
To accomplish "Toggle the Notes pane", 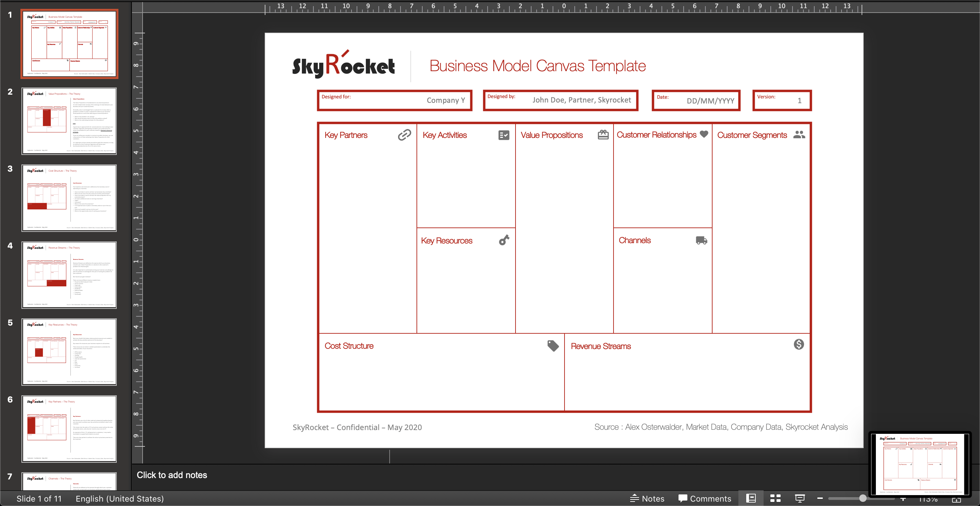I will (x=647, y=499).
